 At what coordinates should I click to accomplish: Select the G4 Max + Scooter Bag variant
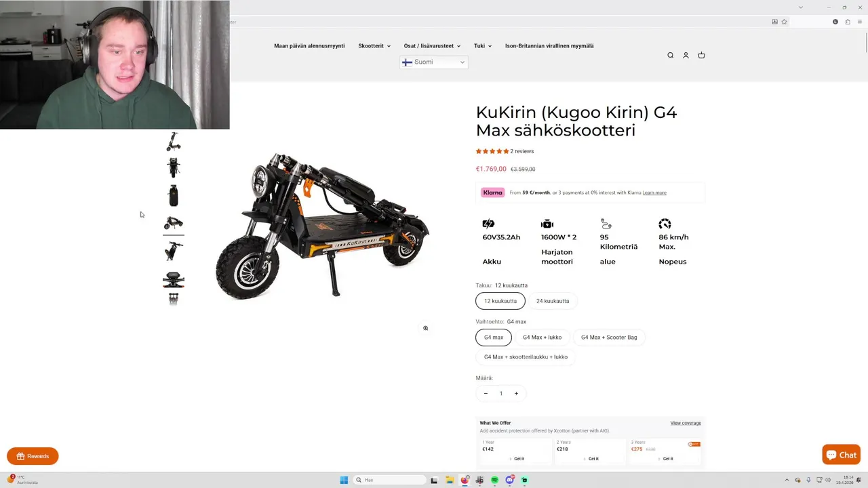[x=609, y=337]
